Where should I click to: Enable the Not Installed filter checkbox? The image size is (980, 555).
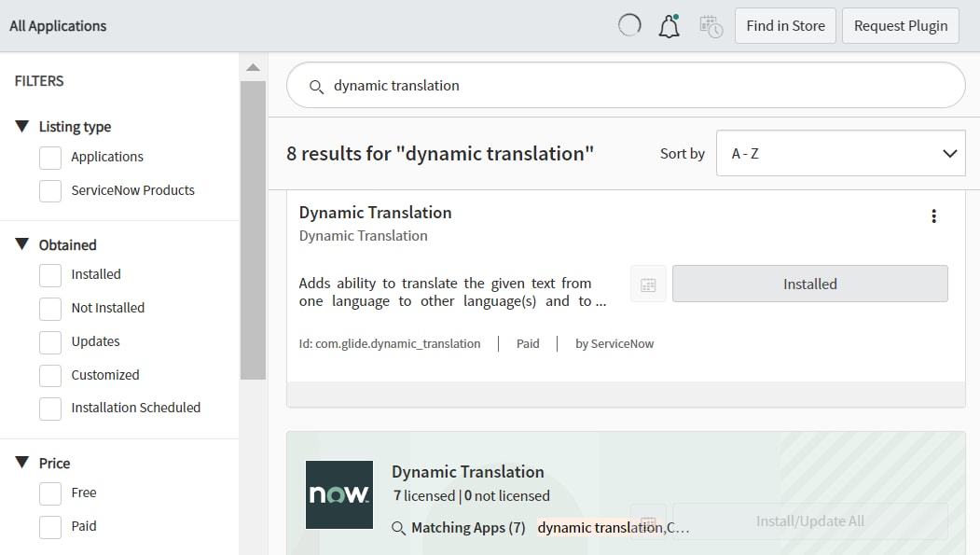(50, 309)
